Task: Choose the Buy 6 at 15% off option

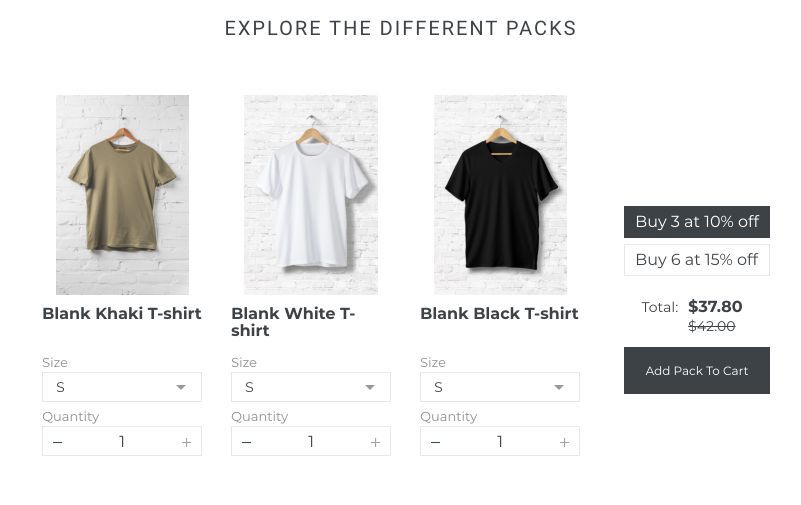Action: [x=696, y=260]
